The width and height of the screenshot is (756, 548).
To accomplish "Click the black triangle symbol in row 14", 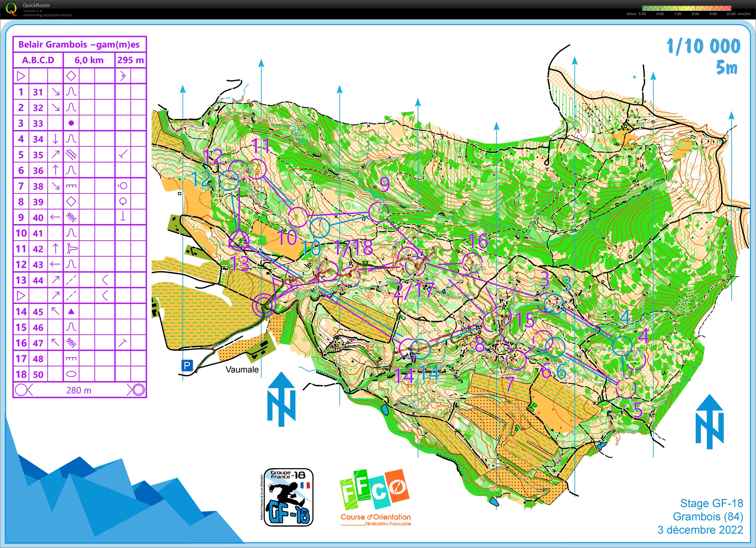I will (x=71, y=311).
